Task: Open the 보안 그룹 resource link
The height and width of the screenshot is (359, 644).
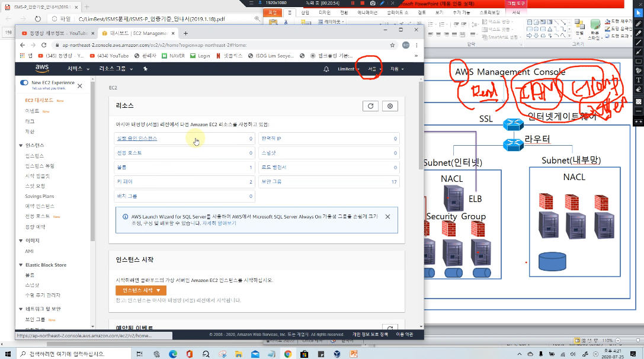Action: click(x=271, y=181)
